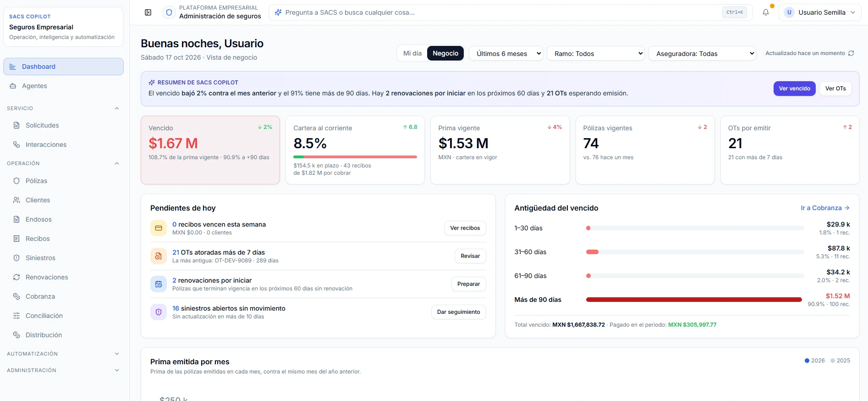Image resolution: width=868 pixels, height=401 pixels.
Task: Click the Interacciones sidebar icon
Action: [x=16, y=145]
